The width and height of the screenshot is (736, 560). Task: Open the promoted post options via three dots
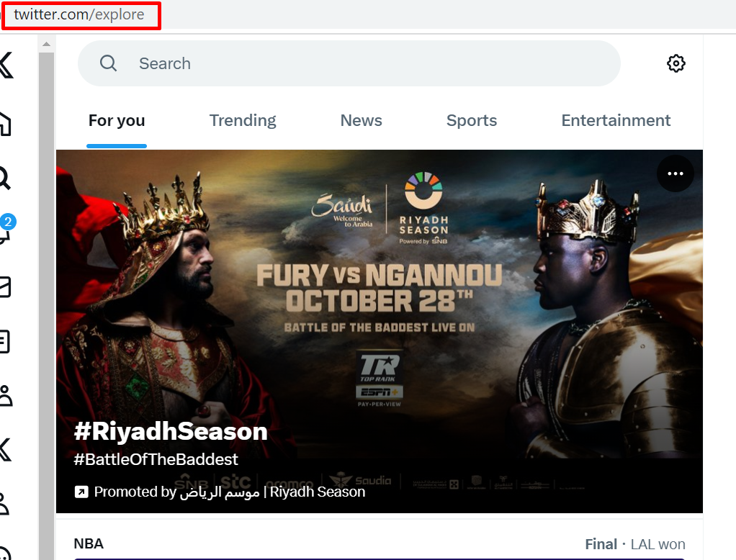(x=675, y=173)
